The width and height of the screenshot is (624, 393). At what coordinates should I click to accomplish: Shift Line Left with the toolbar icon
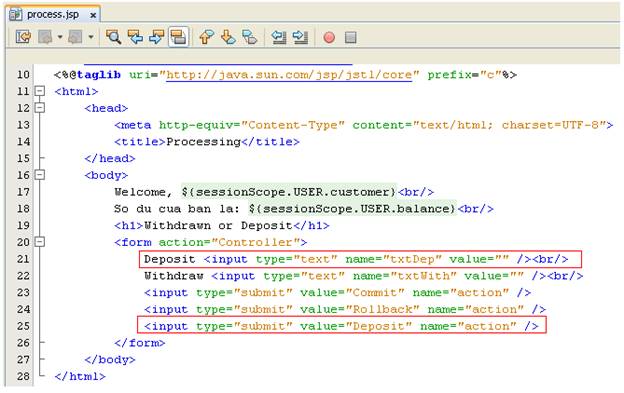pyautogui.click(x=279, y=37)
